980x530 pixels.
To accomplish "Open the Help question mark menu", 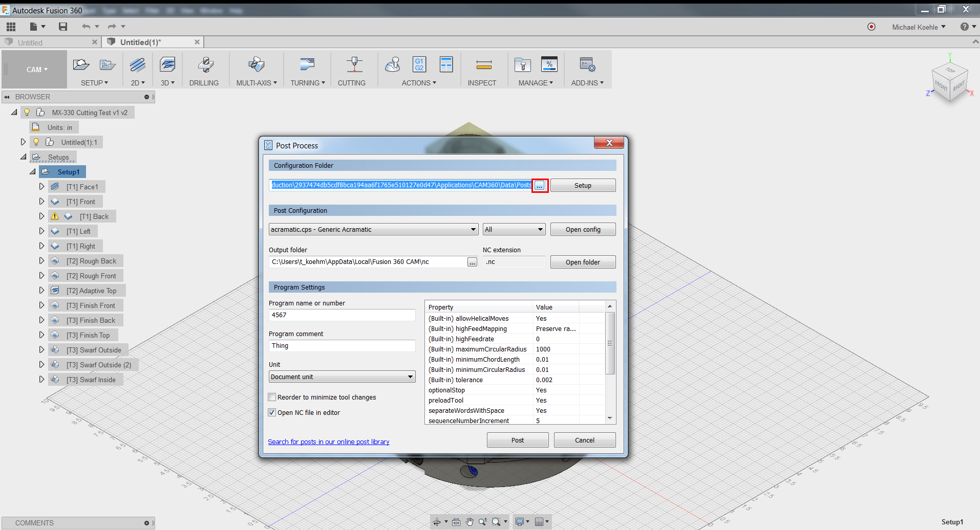I will point(967,27).
